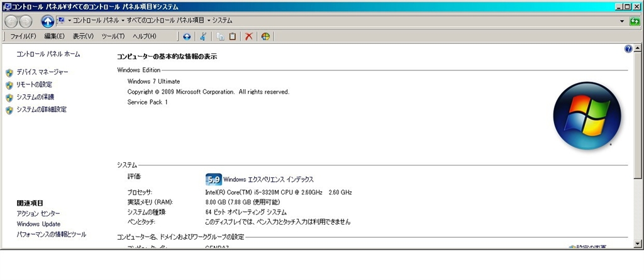Open Windows Update link
This screenshot has width=644, height=280.
(38, 224)
